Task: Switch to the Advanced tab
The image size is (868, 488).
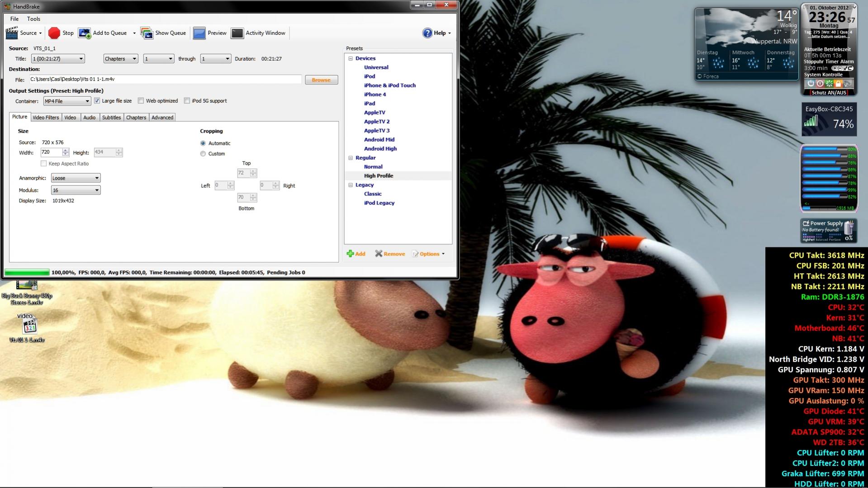Action: [x=162, y=118]
